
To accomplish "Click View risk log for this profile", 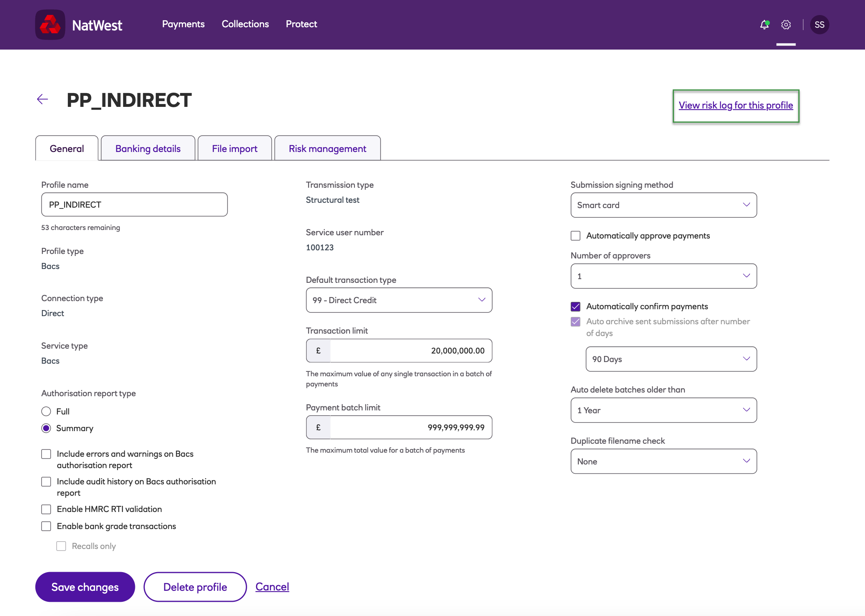I will click(735, 106).
